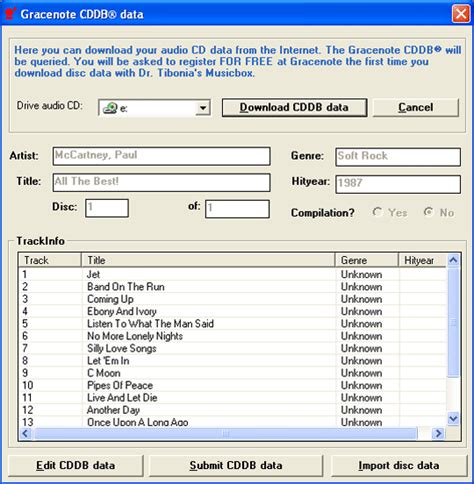
Task: Click the Gracenote title bar app icon
Action: [10, 14]
